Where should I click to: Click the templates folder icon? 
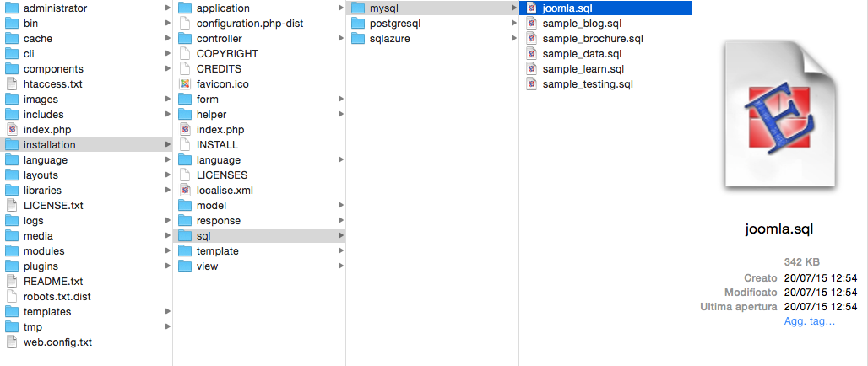(12, 311)
